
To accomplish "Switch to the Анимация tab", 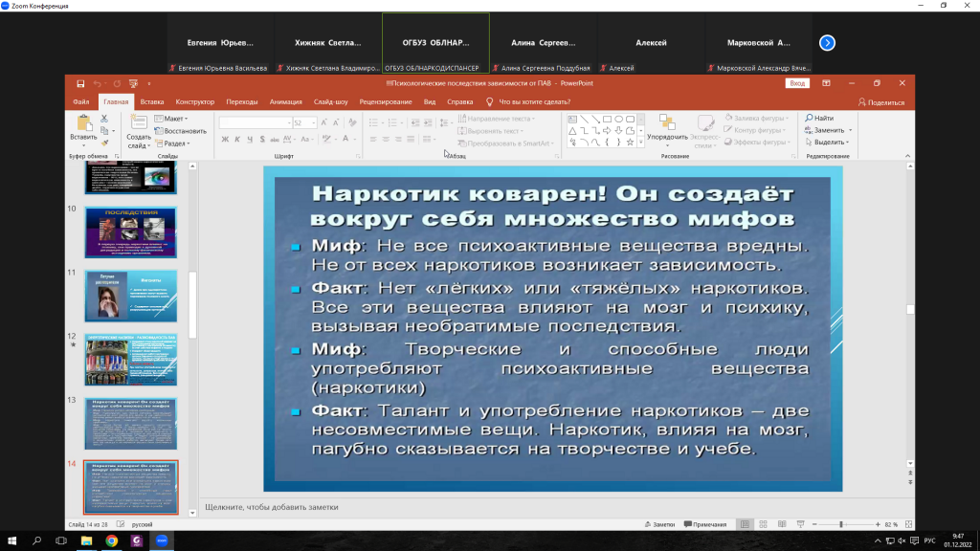I will (x=285, y=101).
